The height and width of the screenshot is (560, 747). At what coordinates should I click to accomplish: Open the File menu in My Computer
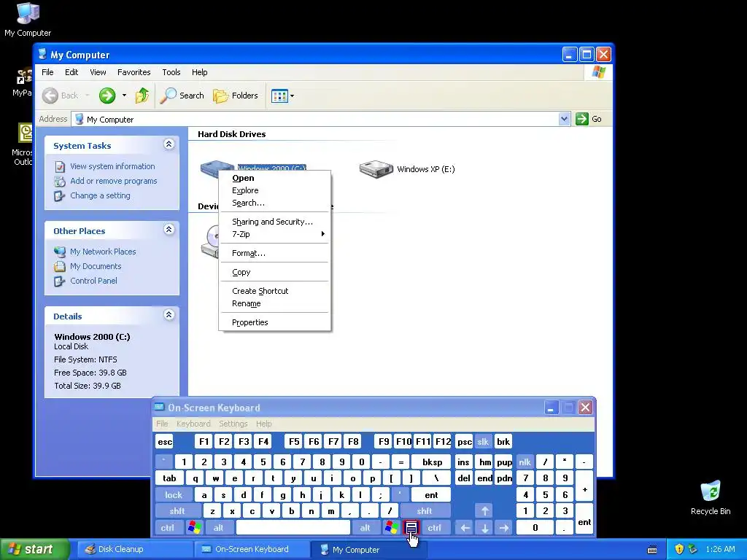click(x=47, y=72)
